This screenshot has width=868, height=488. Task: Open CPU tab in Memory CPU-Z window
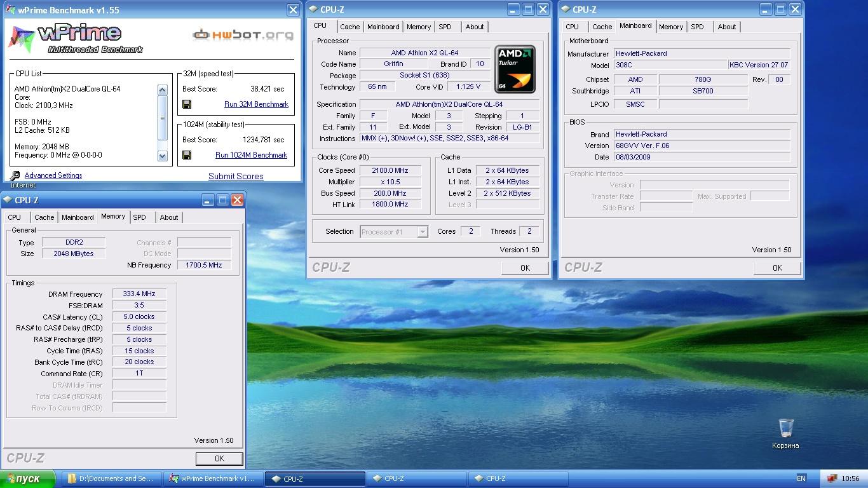pos(15,217)
